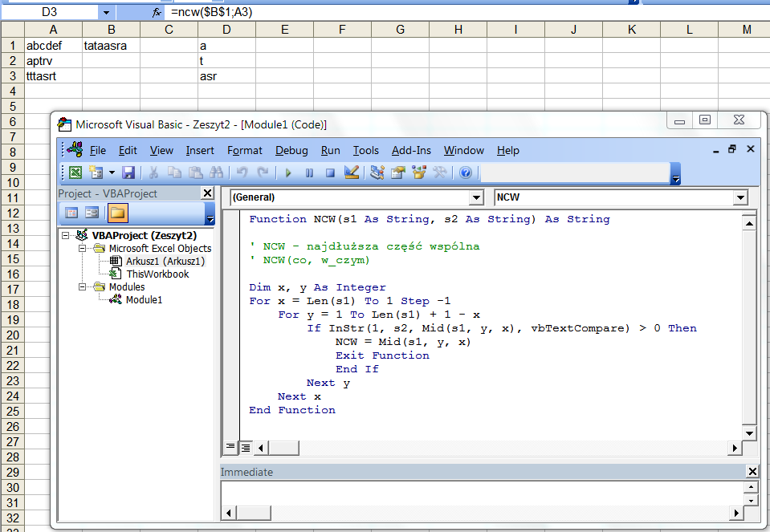Click the Break pause icon

[x=309, y=173]
